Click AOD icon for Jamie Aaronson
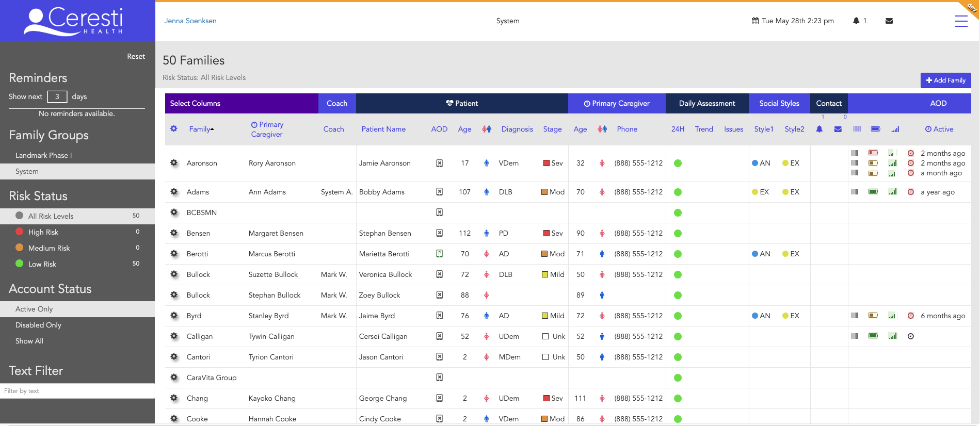The height and width of the screenshot is (426, 980). tap(439, 163)
